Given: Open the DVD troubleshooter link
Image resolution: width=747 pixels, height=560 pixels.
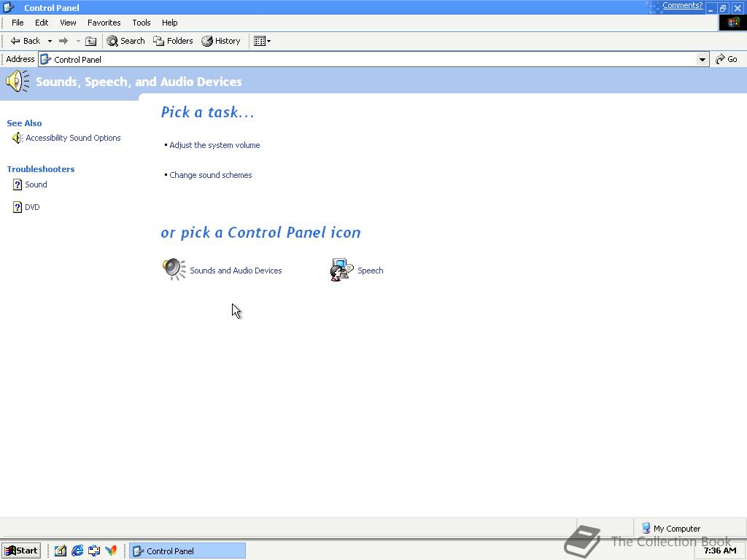Looking at the screenshot, I should [x=32, y=207].
